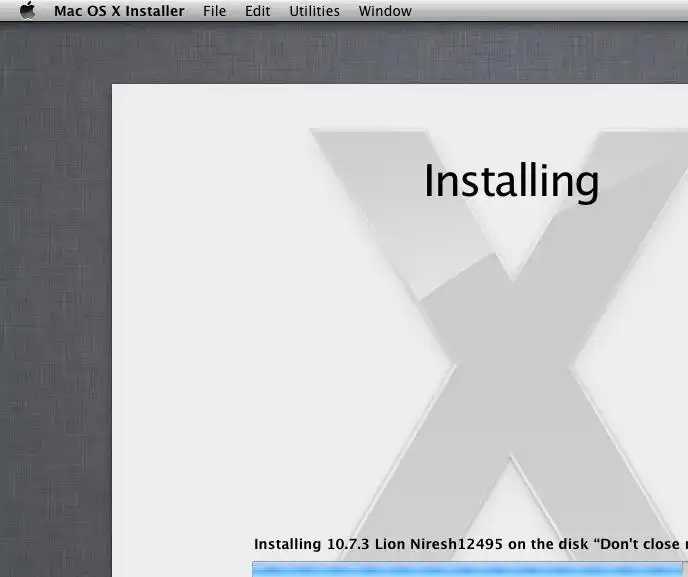
Task: Open the Window menu
Action: 385,11
